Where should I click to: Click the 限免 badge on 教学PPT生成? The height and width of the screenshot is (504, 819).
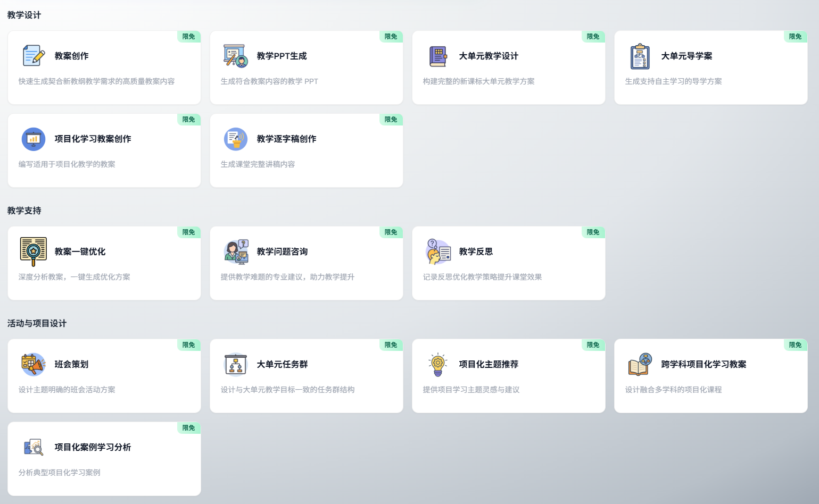[x=391, y=37]
